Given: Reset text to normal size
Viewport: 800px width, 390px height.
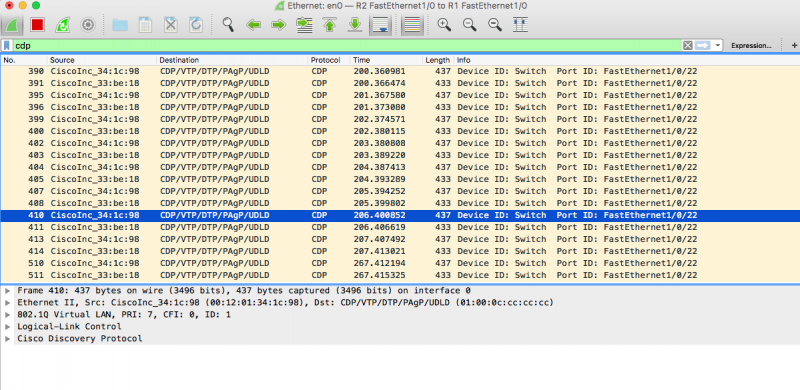Looking at the screenshot, I should point(495,25).
